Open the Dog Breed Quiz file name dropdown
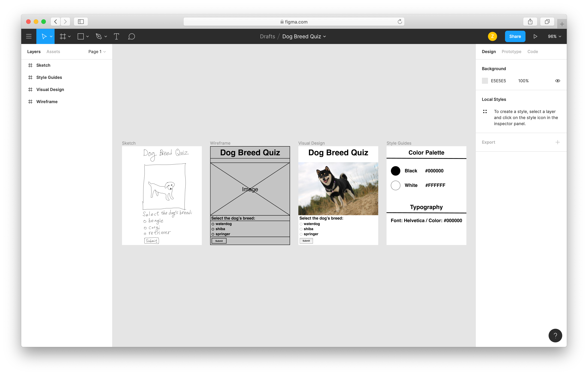This screenshot has width=588, height=375. pyautogui.click(x=304, y=36)
